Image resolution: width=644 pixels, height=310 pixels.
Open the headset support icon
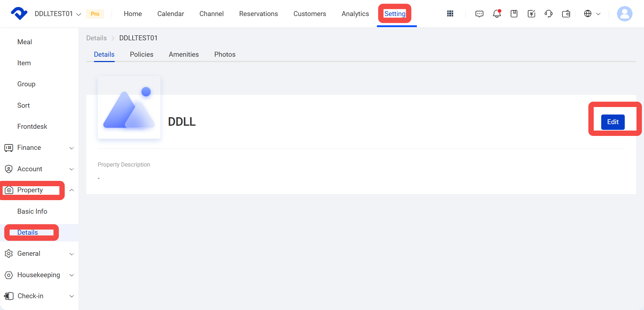pyautogui.click(x=548, y=14)
